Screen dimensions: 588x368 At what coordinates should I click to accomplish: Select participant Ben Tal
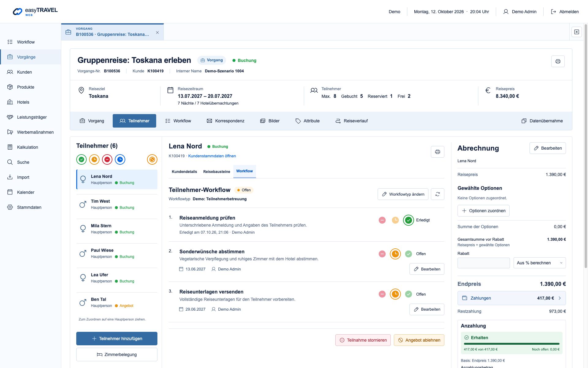pos(117,302)
